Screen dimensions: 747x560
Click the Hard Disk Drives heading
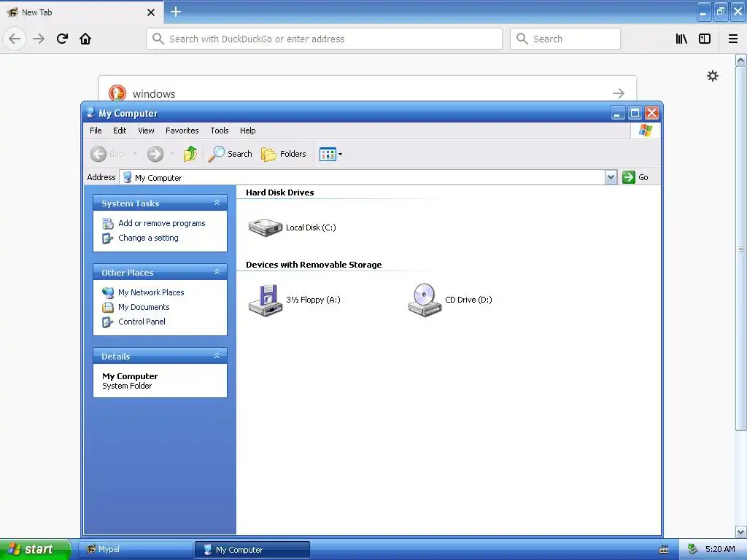[279, 192]
